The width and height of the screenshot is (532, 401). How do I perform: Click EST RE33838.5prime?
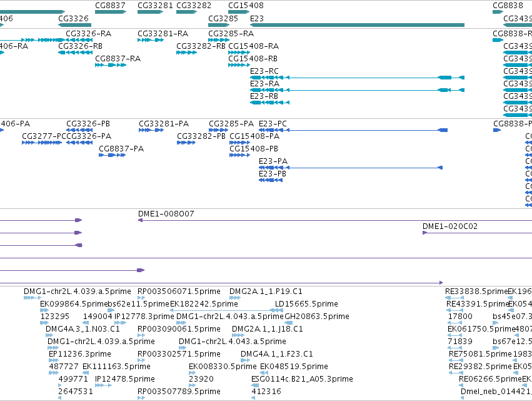click(476, 292)
